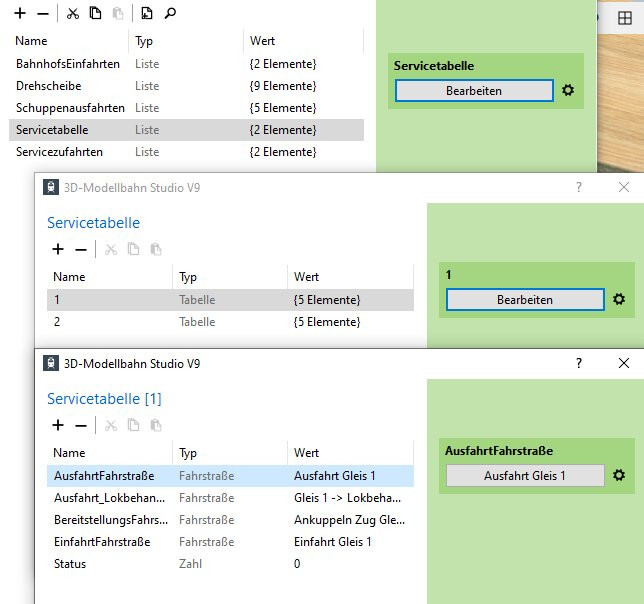
Task: Select AusfahrtFahrstraße row in Servicetabelle [1]
Action: tap(230, 476)
